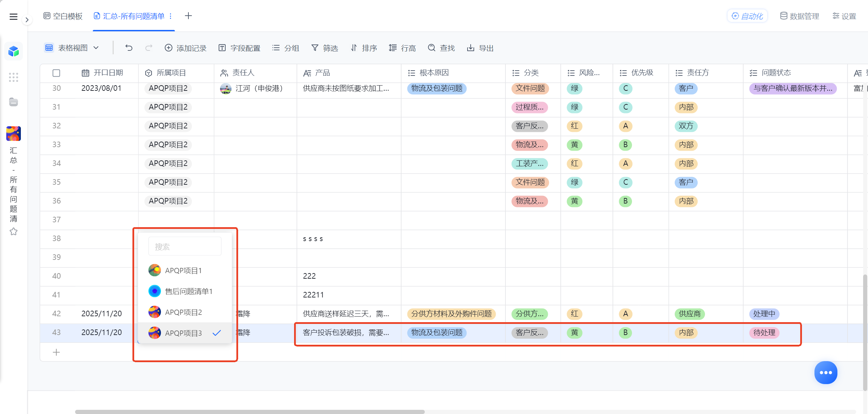Choose 售后问题清单1 in the dropdown list
Viewport: 868px width, 414px height.
pos(185,291)
